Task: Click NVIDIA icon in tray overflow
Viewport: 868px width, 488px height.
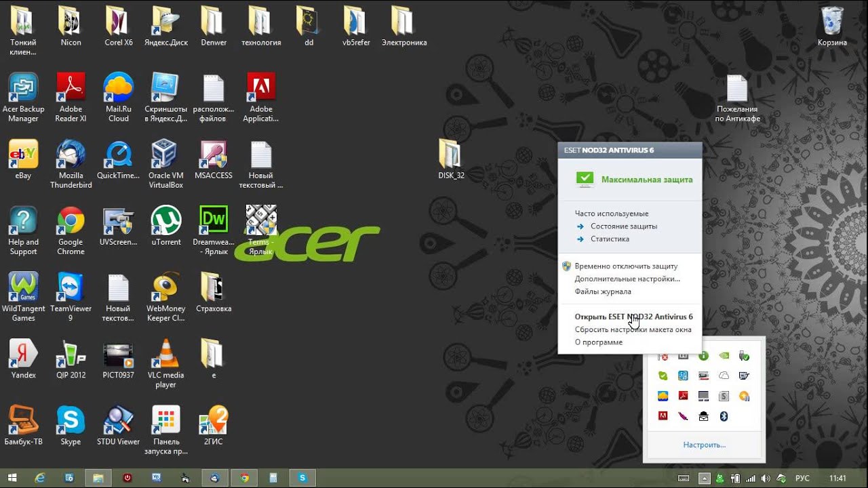Action: [x=724, y=355]
